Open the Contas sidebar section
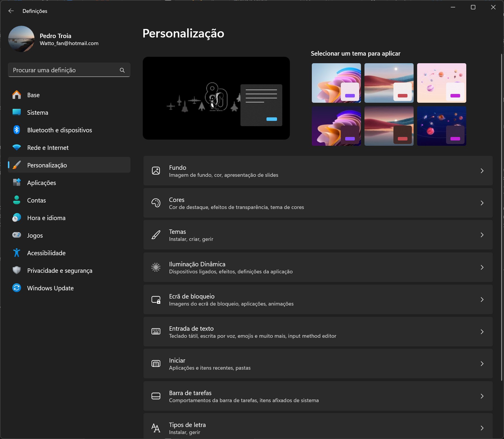Image resolution: width=504 pixels, height=439 pixels. [37, 200]
